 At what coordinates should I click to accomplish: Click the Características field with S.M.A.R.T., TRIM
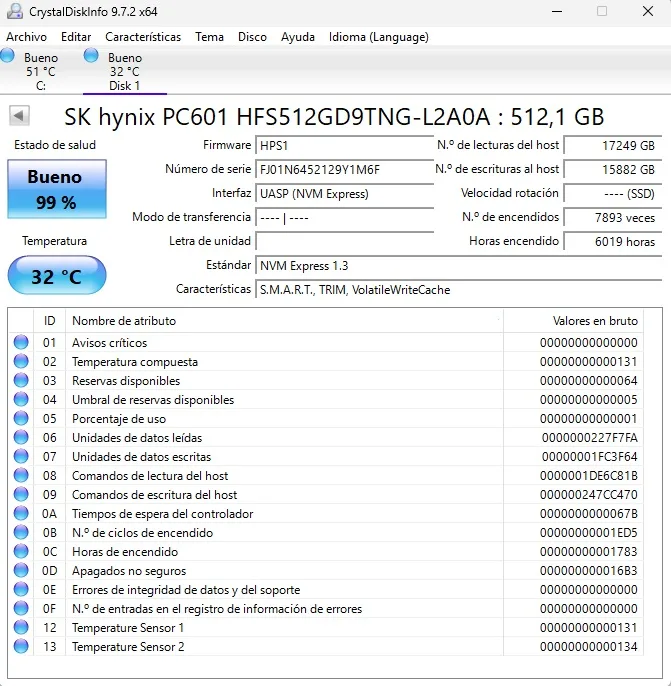click(459, 290)
